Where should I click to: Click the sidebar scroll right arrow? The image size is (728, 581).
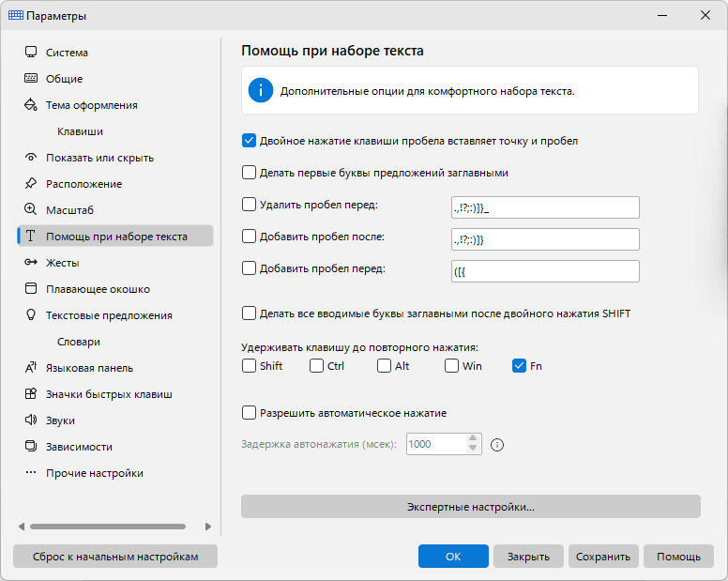[x=208, y=527]
